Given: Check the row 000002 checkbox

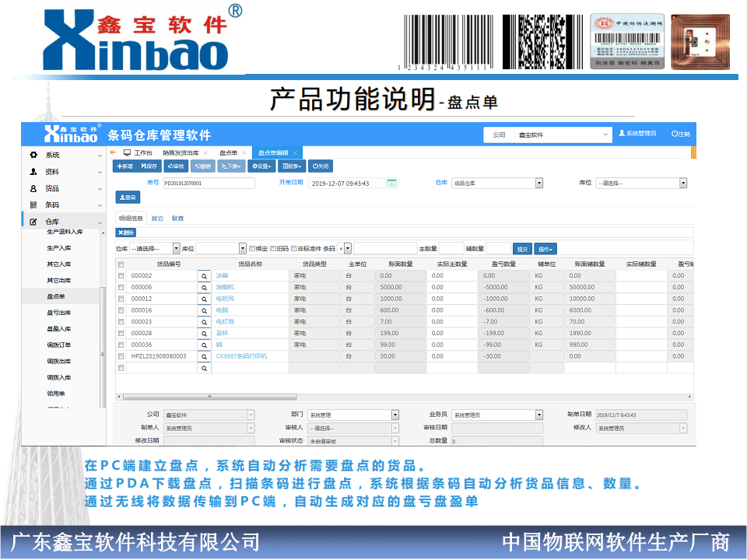Looking at the screenshot, I should [121, 275].
